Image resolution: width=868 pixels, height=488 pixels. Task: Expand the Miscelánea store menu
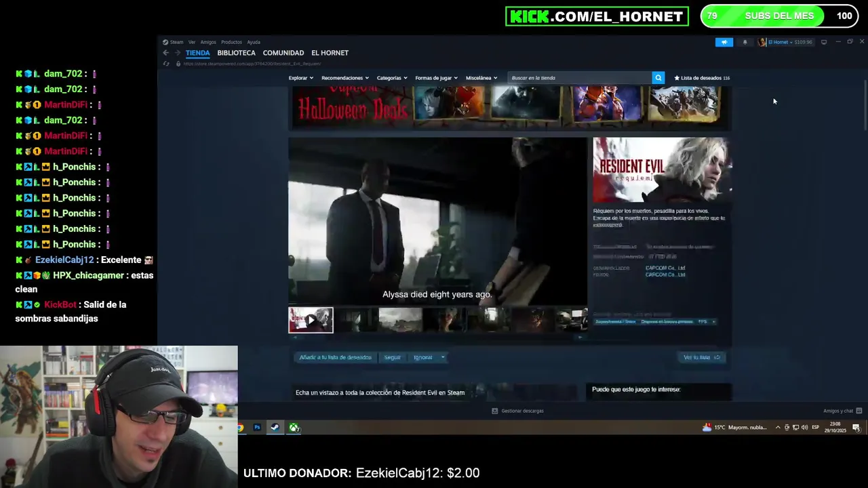481,78
